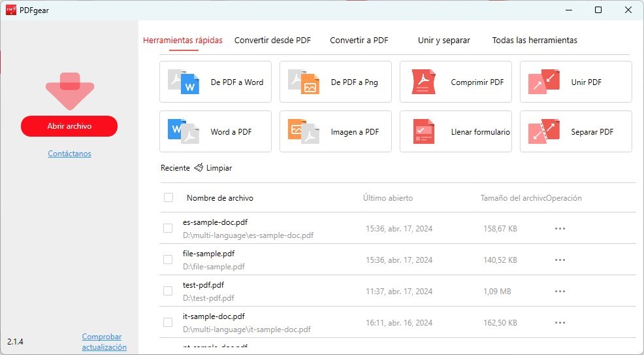Open the De PDF a Word tool
Viewport: 644px width, 355px height.
point(216,82)
